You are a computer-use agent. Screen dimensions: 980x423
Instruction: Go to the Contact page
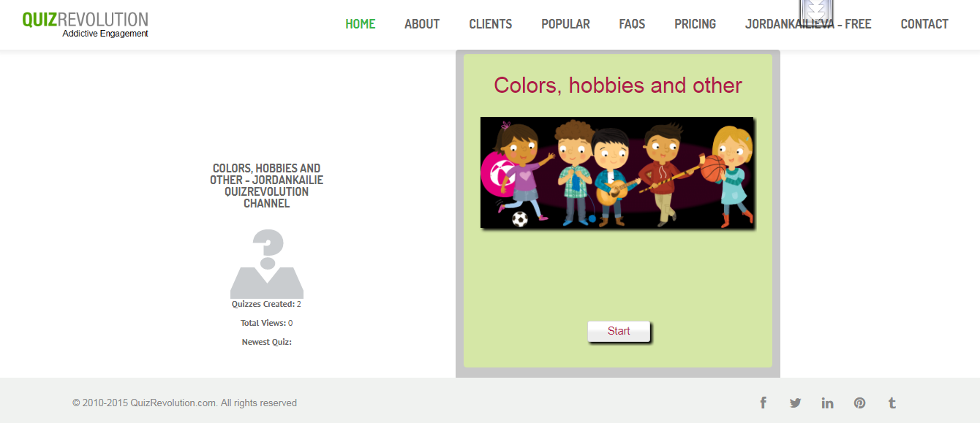click(x=924, y=24)
